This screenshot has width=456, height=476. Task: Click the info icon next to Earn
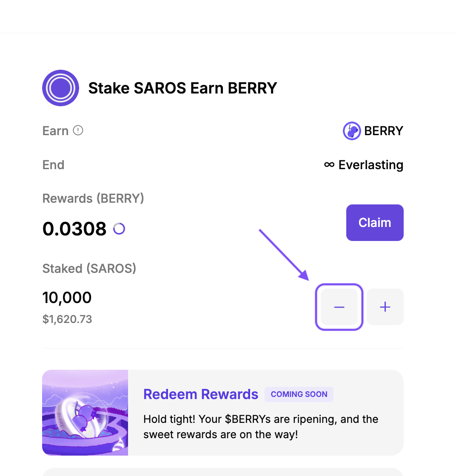click(78, 130)
